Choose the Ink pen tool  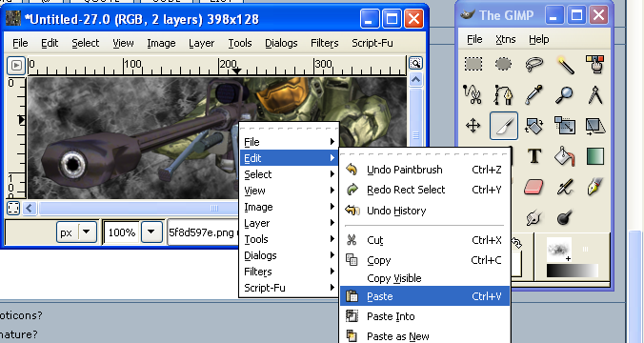[x=595, y=188]
